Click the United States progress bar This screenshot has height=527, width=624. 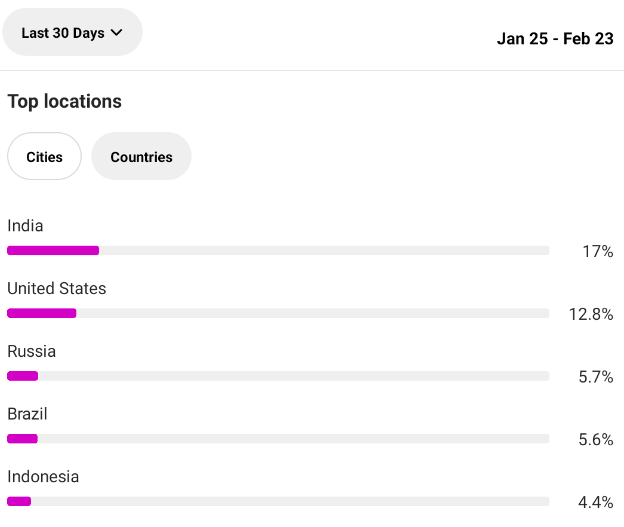point(278,313)
